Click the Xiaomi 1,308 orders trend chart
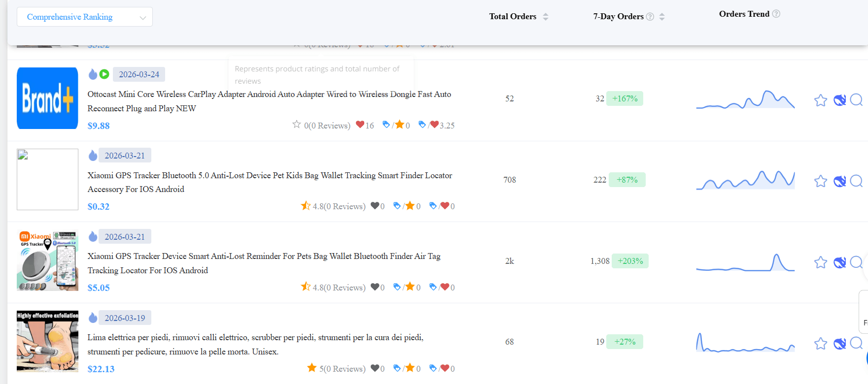Screen dimensions: 868x384 coord(745,262)
